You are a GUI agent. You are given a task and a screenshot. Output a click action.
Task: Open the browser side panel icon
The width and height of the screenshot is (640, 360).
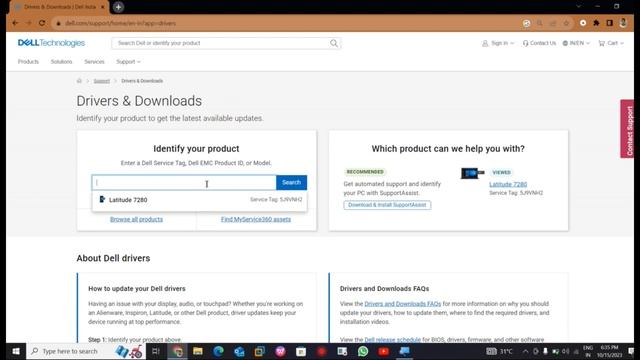click(x=609, y=23)
